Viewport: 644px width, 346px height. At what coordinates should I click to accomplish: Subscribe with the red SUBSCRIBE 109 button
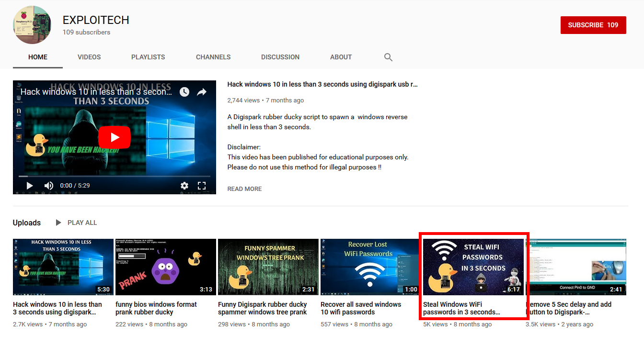tap(593, 25)
